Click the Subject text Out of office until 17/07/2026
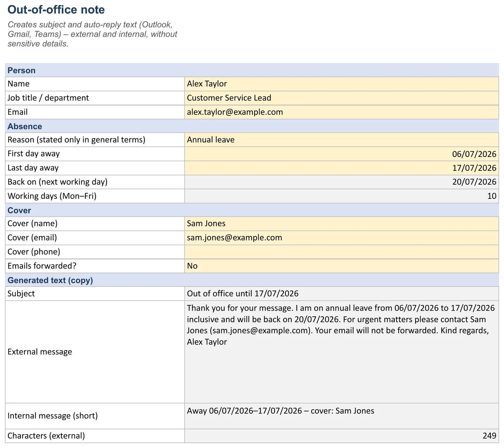Image resolution: width=504 pixels, height=448 pixels. (243, 294)
